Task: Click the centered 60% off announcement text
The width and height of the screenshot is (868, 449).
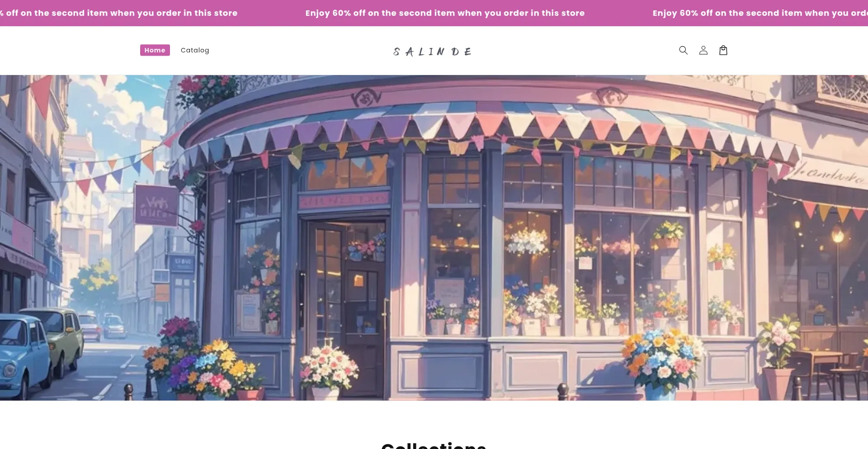Action: click(x=445, y=13)
